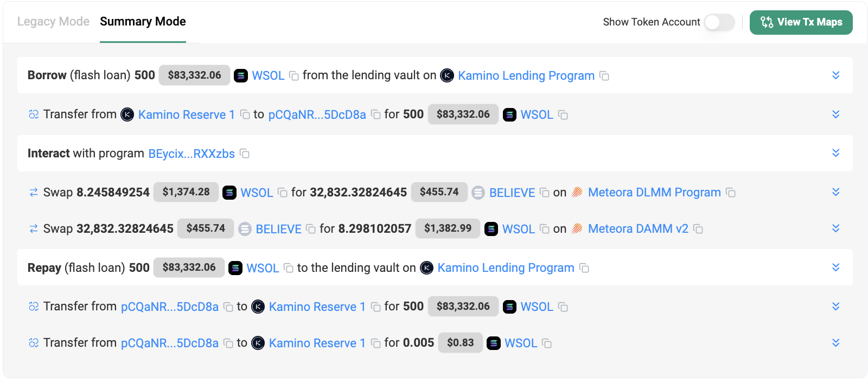The height and width of the screenshot is (382, 868).
Task: Expand the Repay flash loan row
Action: [x=835, y=268]
